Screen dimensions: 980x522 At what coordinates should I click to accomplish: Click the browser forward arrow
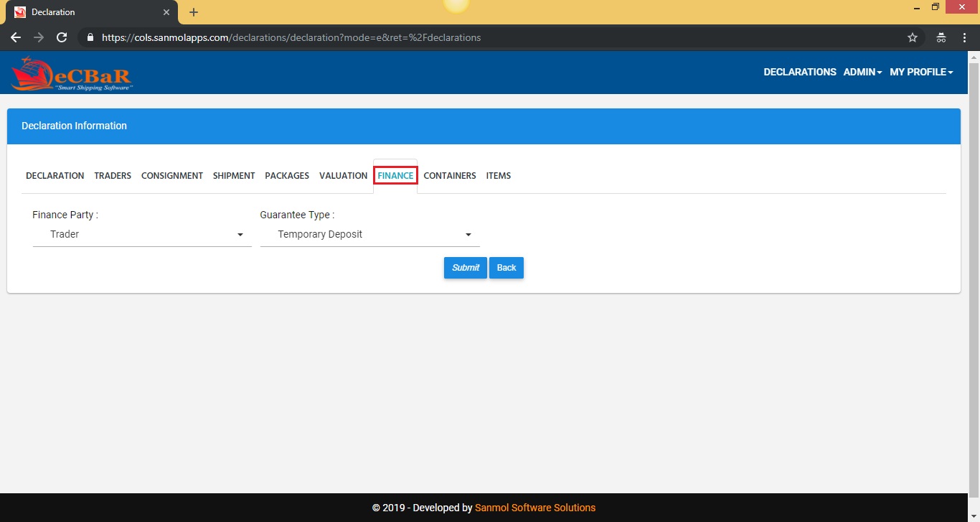click(39, 37)
